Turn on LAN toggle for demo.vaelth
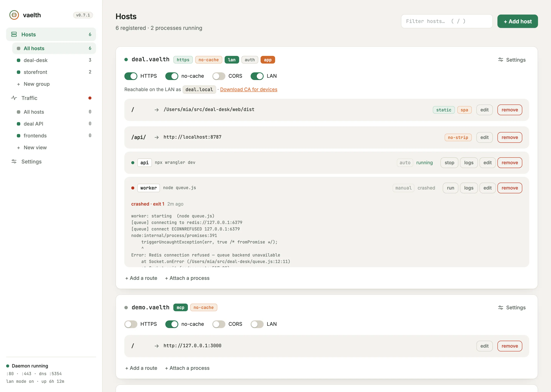The width and height of the screenshot is (551, 392). (257, 324)
